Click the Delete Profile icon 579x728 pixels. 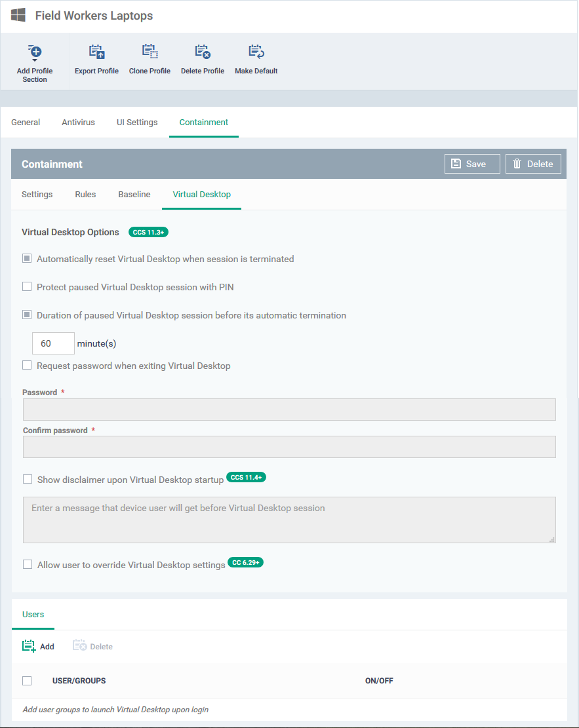click(203, 52)
